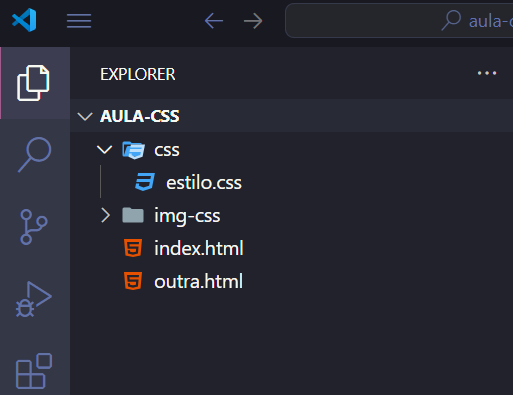
Task: Click the EXPLORER panel title
Action: coord(138,74)
